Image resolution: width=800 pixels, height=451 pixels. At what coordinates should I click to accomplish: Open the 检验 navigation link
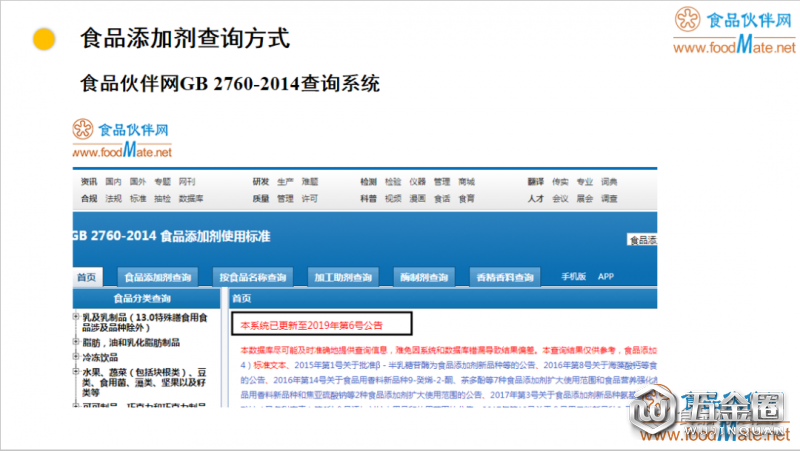[x=393, y=182]
